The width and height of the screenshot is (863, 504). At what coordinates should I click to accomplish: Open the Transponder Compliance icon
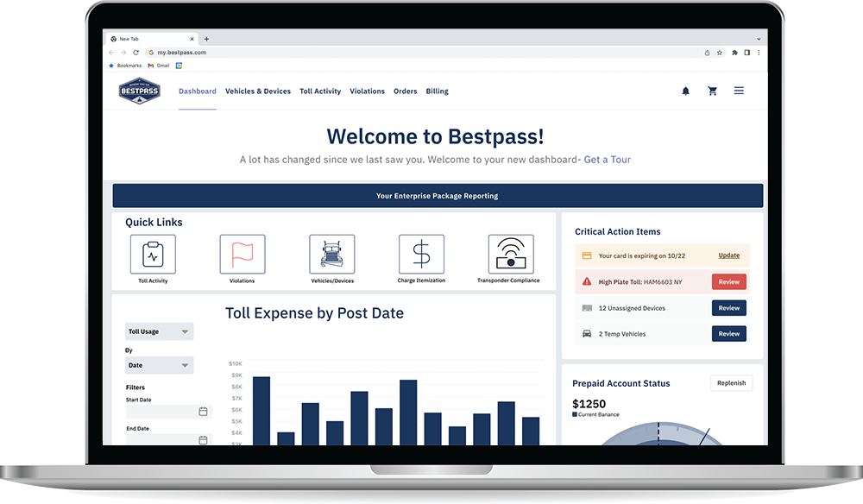coord(511,255)
